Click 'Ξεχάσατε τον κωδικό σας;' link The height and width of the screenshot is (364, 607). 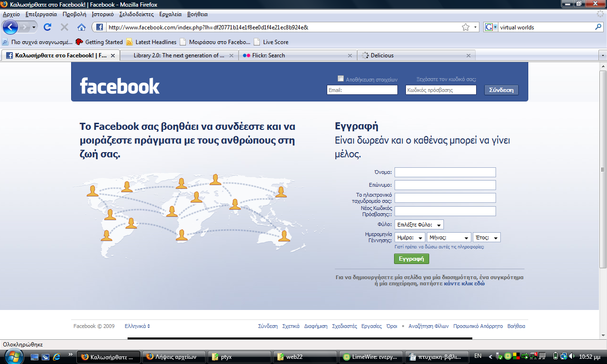446,79
